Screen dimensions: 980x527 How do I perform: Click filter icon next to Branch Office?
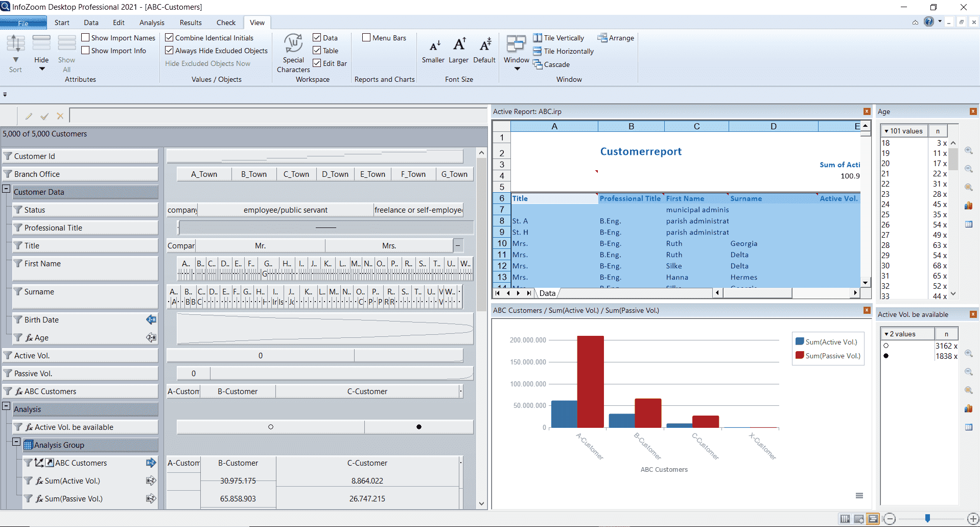tap(8, 174)
